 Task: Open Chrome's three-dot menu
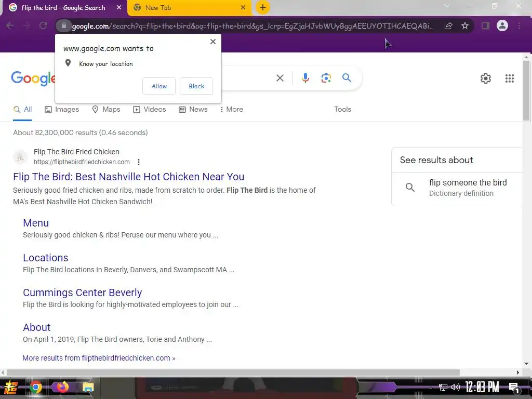click(x=519, y=25)
